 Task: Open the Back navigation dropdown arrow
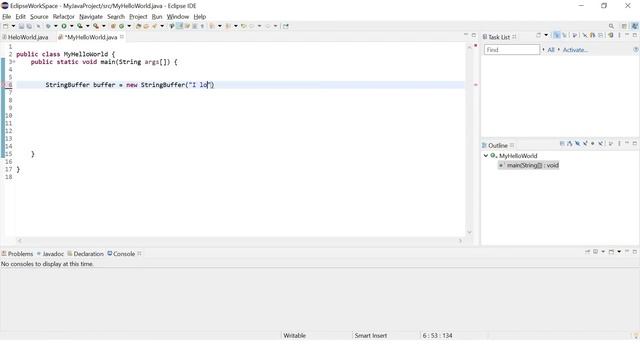tap(259, 26)
